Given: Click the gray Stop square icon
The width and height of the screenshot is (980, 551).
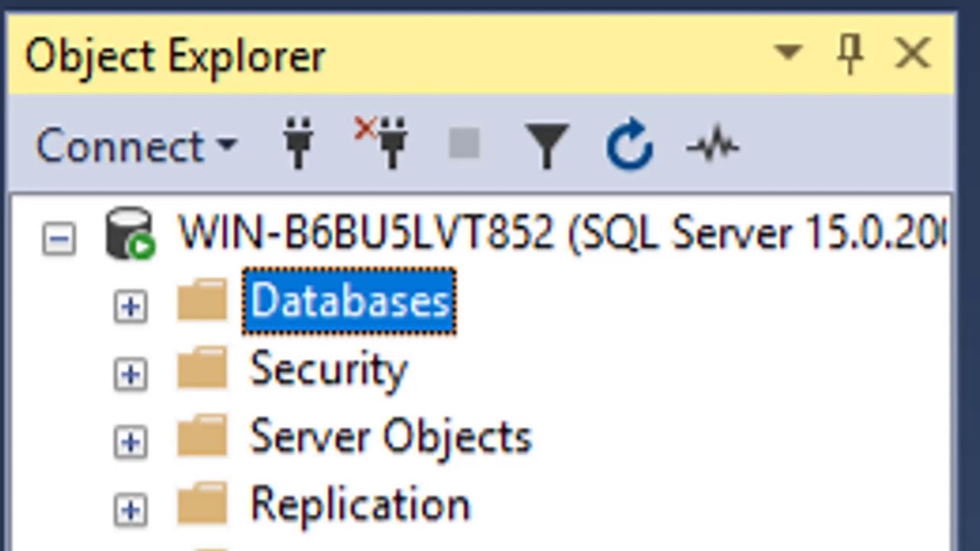Looking at the screenshot, I should point(464,144).
